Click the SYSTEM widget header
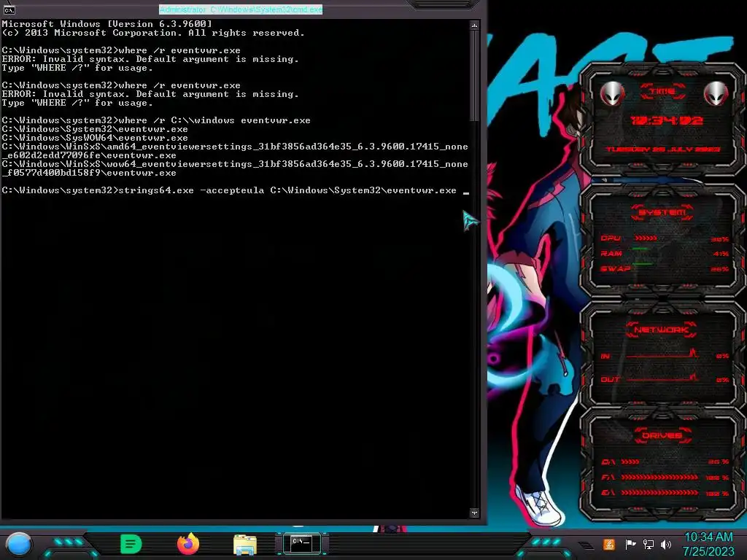Viewport: 747px width, 560px height. (662, 212)
